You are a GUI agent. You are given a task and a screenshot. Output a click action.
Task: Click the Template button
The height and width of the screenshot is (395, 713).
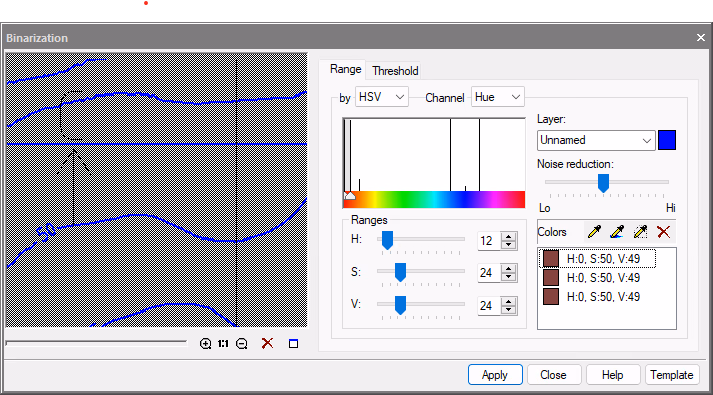click(x=672, y=375)
